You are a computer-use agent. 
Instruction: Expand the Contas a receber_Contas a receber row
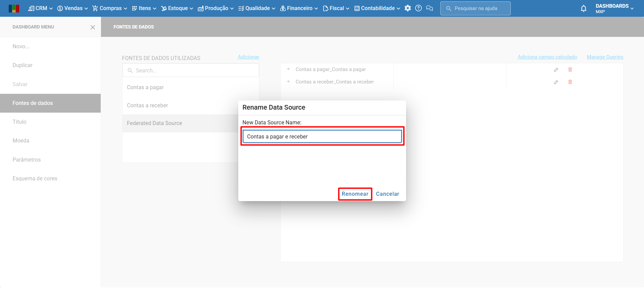tap(288, 82)
